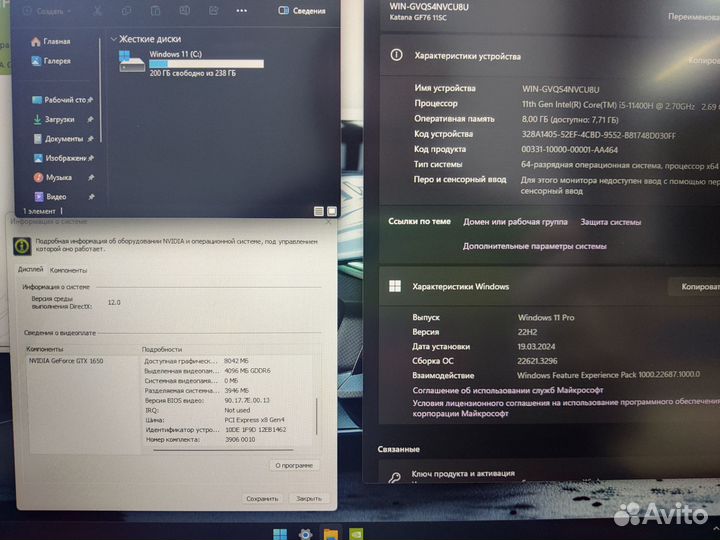This screenshot has height=540, width=720.
Task: Open Рабочий стол folder in sidebar
Action: (x=59, y=100)
